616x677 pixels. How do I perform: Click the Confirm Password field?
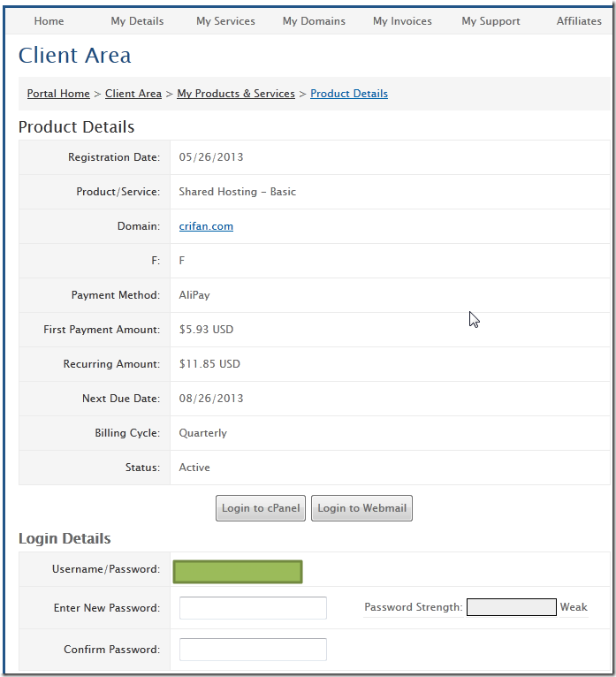pyautogui.click(x=253, y=650)
